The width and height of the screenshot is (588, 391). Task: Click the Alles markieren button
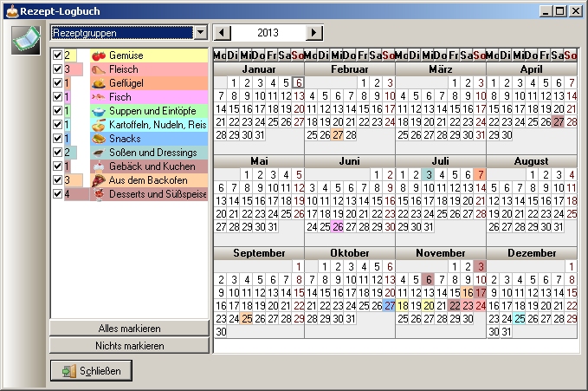click(x=129, y=329)
